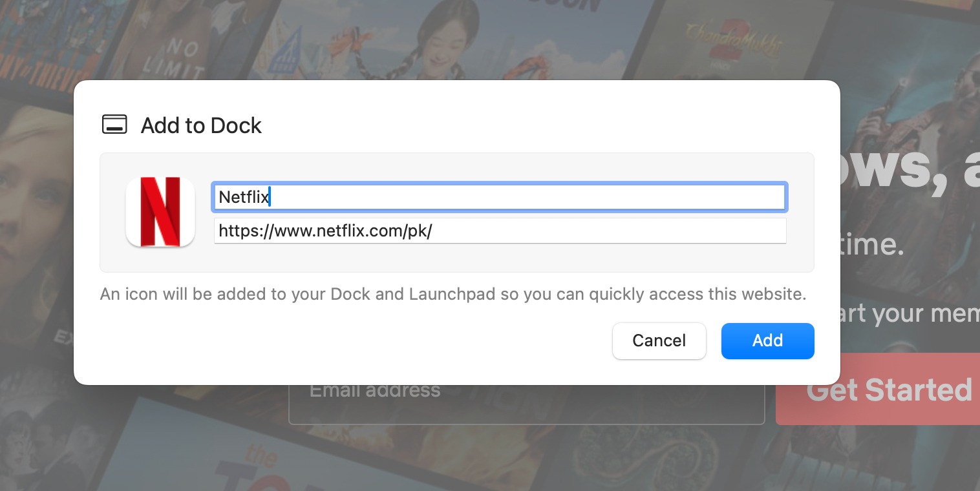Click the Dock icon beside dialog title

pos(114,124)
